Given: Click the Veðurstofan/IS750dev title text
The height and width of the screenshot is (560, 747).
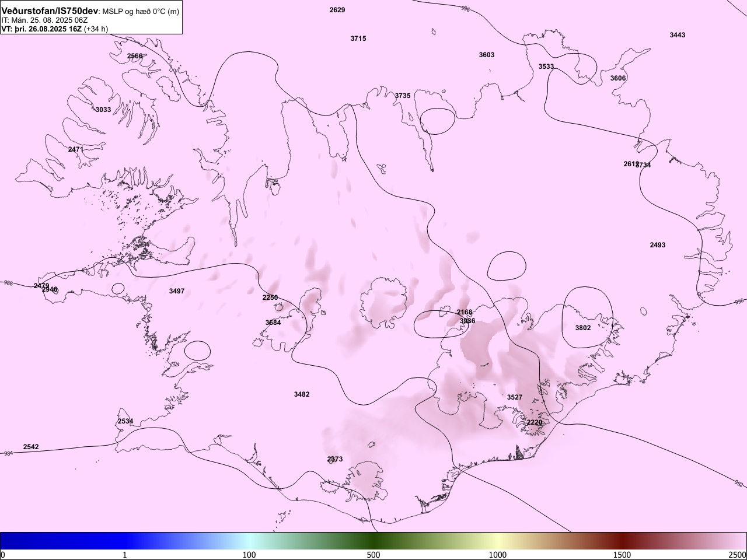Looking at the screenshot, I should pos(50,11).
